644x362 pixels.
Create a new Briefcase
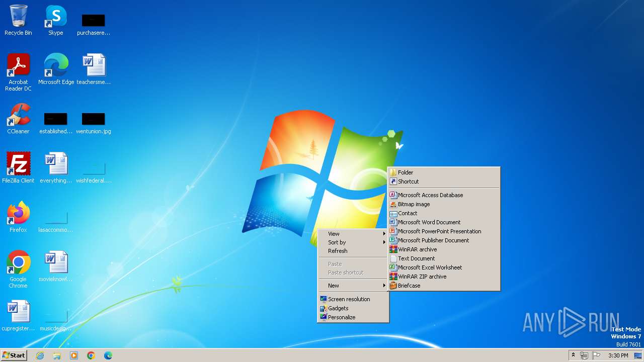point(444,286)
